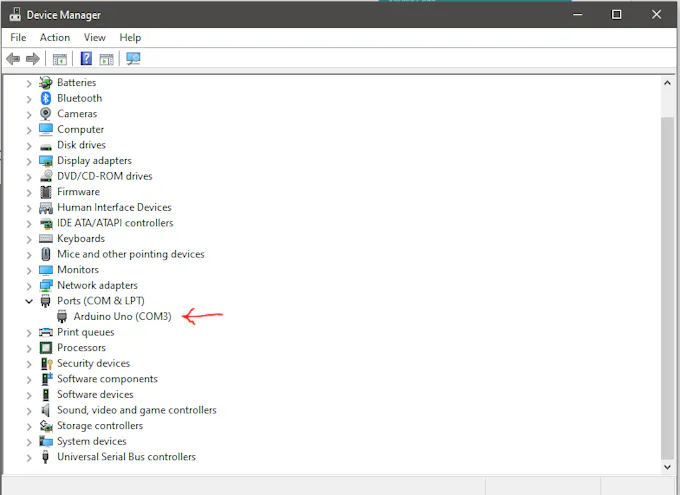
Task: Open the Action menu
Action: point(55,38)
